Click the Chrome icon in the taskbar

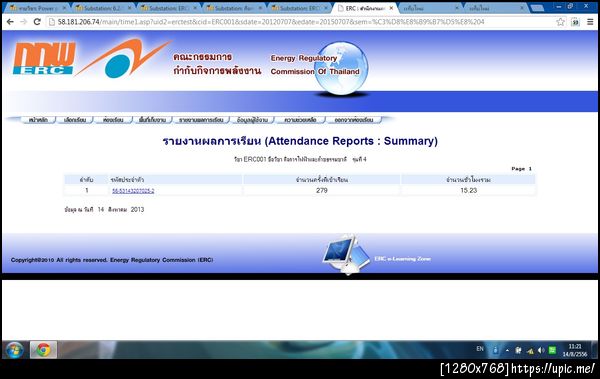43,350
